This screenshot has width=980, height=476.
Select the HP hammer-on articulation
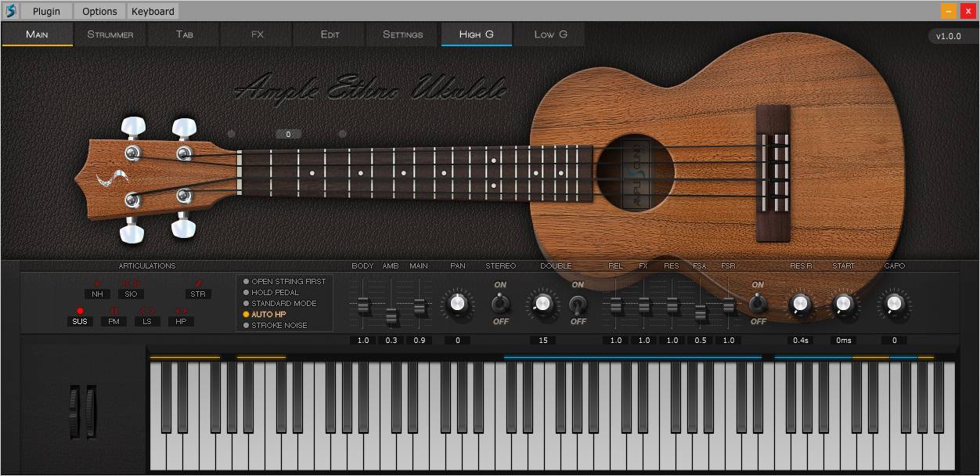tap(181, 321)
